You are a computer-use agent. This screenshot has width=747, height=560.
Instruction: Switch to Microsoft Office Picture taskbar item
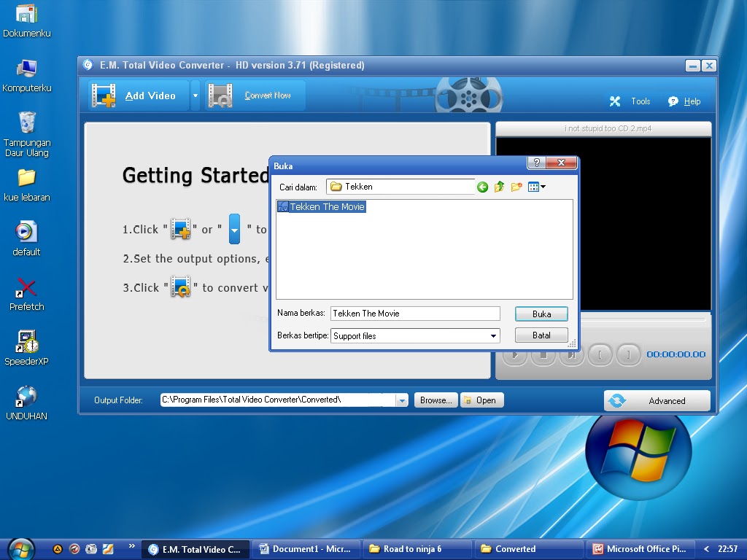(640, 549)
